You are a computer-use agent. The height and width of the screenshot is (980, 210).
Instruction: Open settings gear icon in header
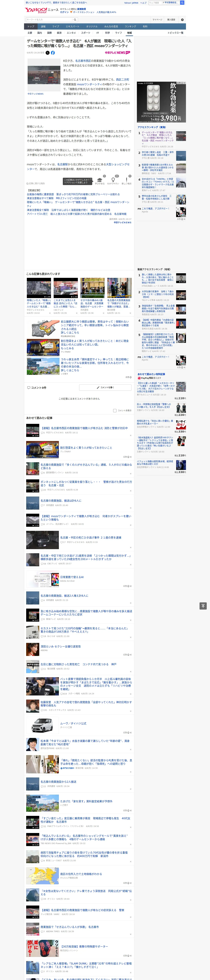point(182,19)
